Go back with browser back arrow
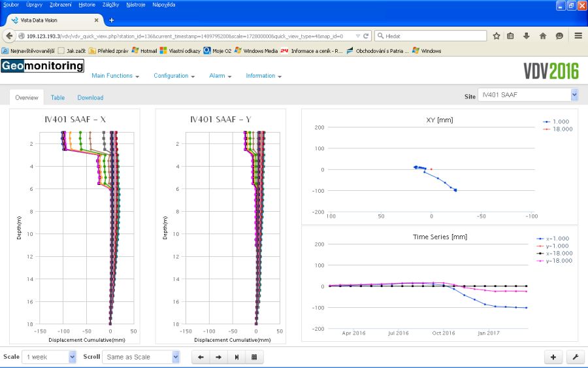The height and width of the screenshot is (368, 588). tap(9, 36)
